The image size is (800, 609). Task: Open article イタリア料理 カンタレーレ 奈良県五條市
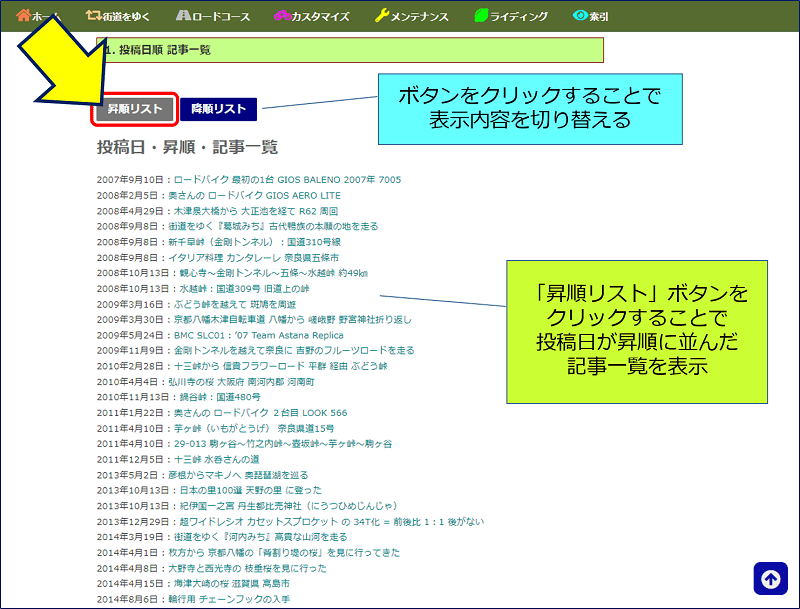[253, 258]
